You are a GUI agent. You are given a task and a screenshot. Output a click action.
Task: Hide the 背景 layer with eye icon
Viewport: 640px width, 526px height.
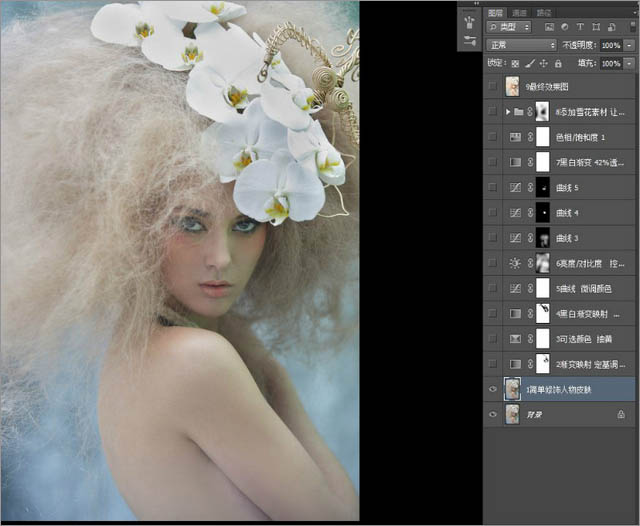(492, 414)
